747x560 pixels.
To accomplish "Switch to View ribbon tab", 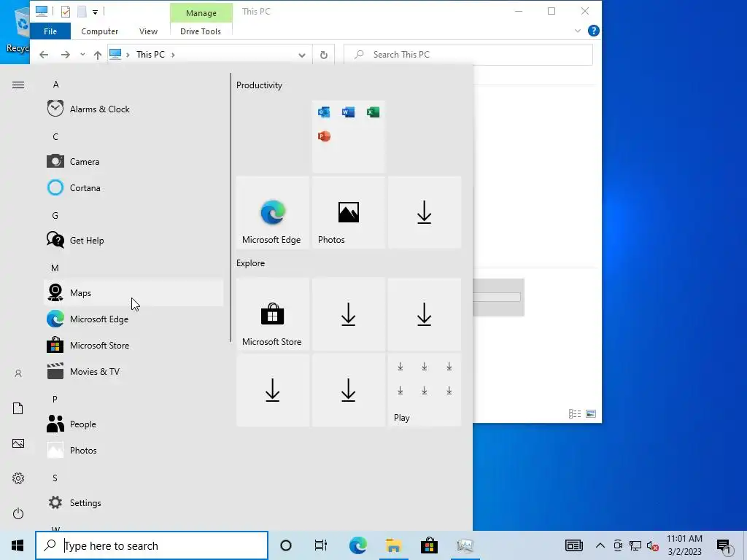I will point(148,31).
